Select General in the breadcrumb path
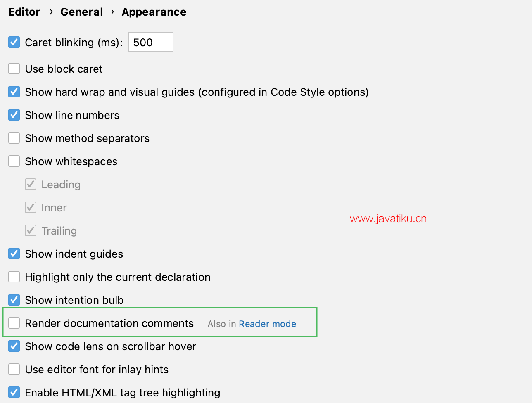532x403 pixels. (81, 12)
